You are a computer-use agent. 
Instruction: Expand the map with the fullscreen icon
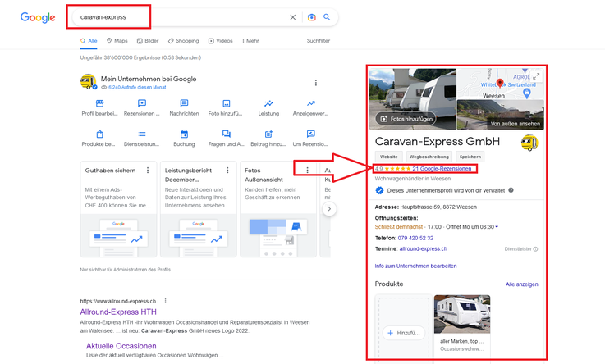point(536,76)
